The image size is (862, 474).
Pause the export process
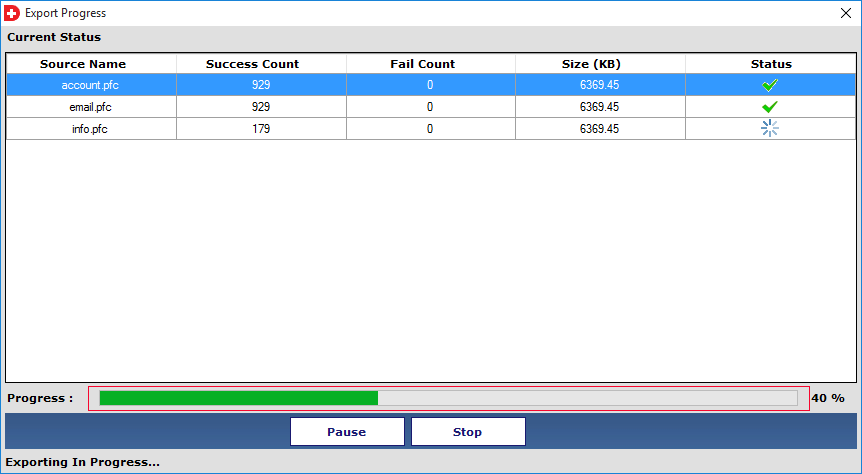pos(347,432)
